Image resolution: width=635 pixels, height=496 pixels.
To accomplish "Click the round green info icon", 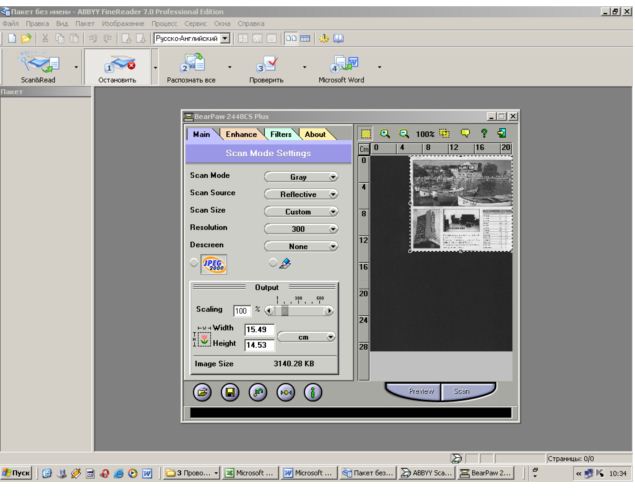I will coord(313,392).
